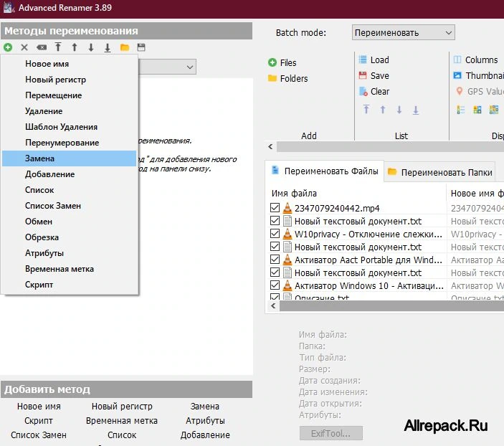Add Замена method from bottom panel
Screen dimensions: 504x446
(x=205, y=406)
